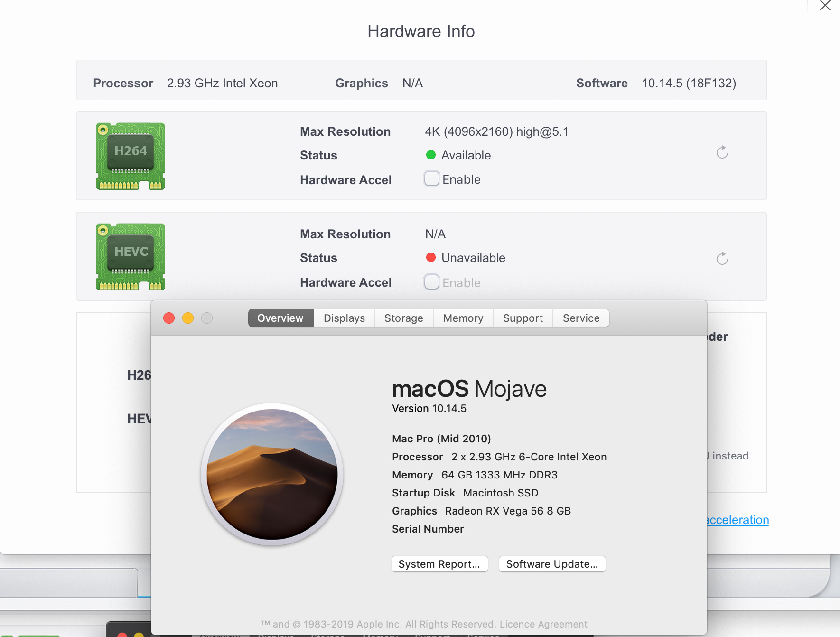Close the Hardware Info dialog
The height and width of the screenshot is (637, 840).
825,6
